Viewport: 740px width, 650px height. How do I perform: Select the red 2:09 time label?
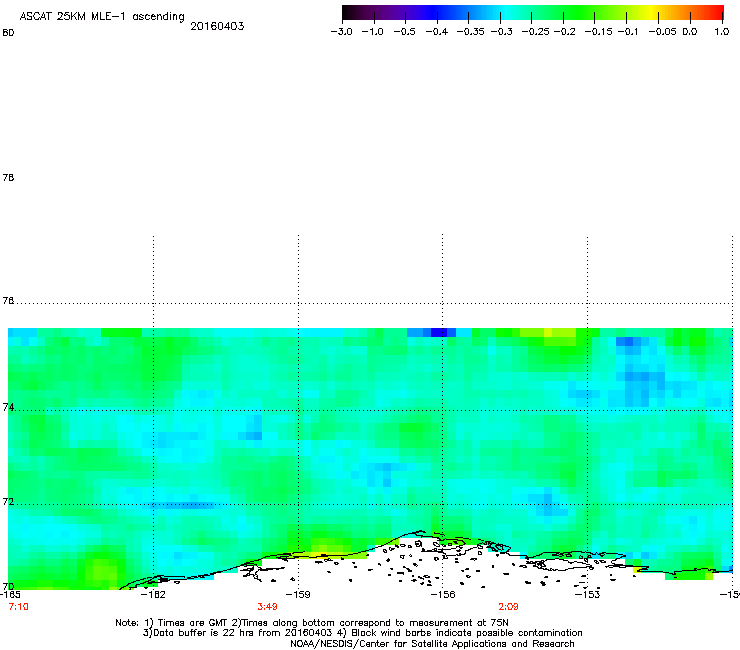[508, 607]
